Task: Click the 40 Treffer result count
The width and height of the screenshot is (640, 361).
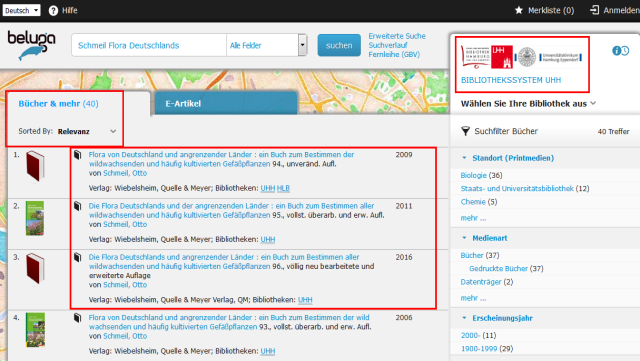Action: point(613,131)
